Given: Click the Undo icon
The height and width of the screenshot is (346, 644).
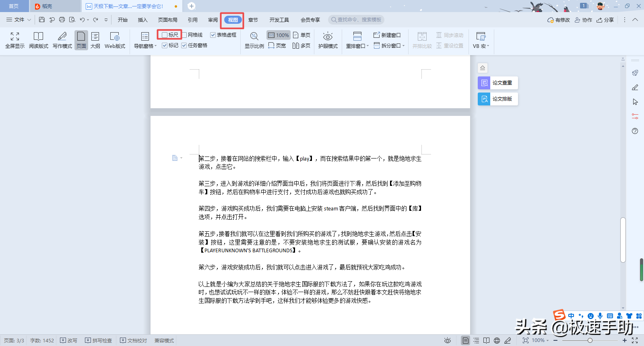Looking at the screenshot, I should [82, 20].
